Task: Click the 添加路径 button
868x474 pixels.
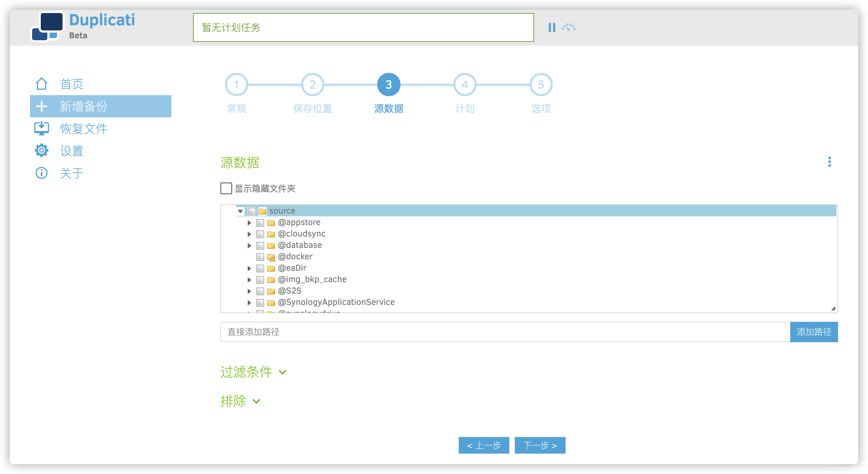Action: 814,332
